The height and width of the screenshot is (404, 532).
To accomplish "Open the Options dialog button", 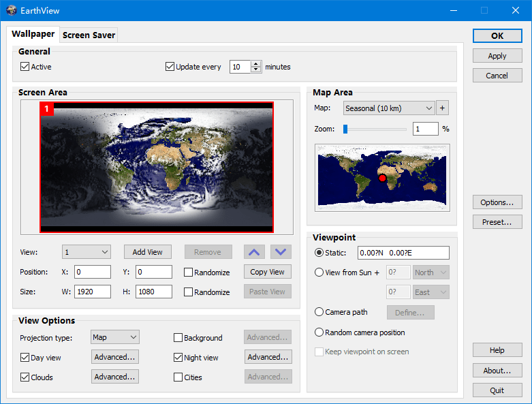I will coord(497,202).
